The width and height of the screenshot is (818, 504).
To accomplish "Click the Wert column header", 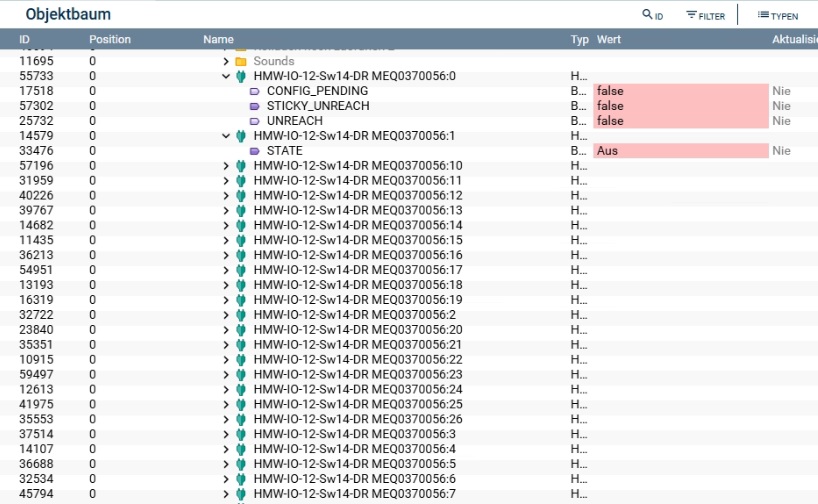I will pyautogui.click(x=609, y=39).
